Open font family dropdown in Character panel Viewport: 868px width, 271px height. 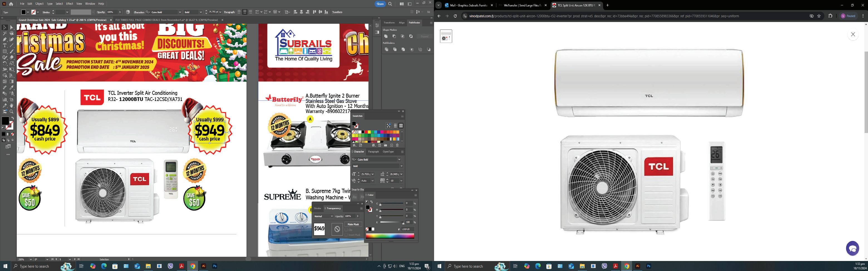(399, 160)
